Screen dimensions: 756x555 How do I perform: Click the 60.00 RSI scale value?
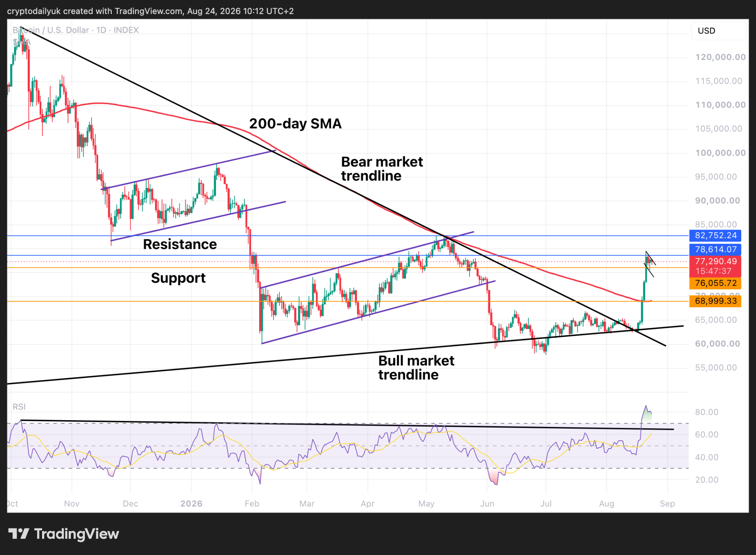coord(707,435)
